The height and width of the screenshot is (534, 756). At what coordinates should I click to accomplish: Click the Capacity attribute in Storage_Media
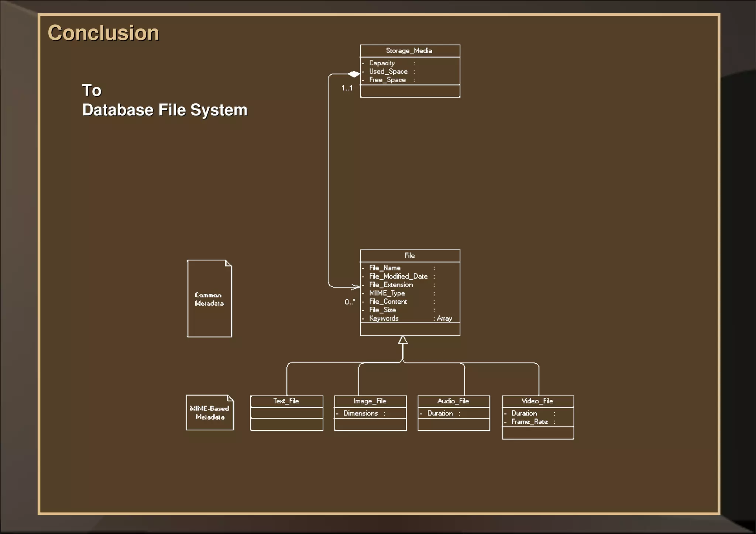382,63
